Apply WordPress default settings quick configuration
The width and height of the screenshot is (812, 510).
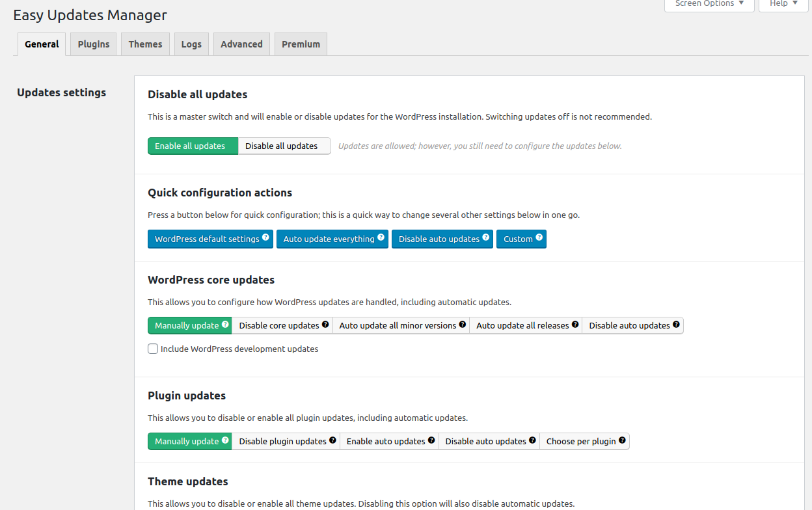[210, 239]
